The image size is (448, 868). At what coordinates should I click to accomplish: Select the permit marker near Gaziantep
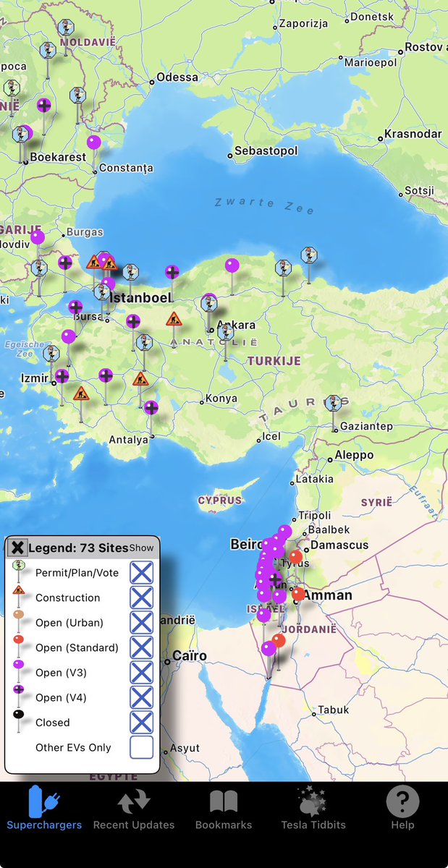333,404
